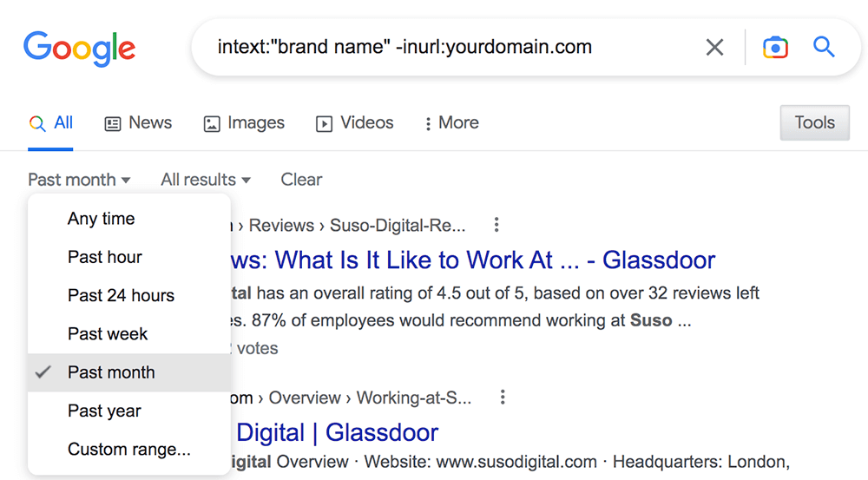Viewport: 868px width, 480px height.
Task: Collapse the Past month time dropdown
Action: click(x=79, y=180)
